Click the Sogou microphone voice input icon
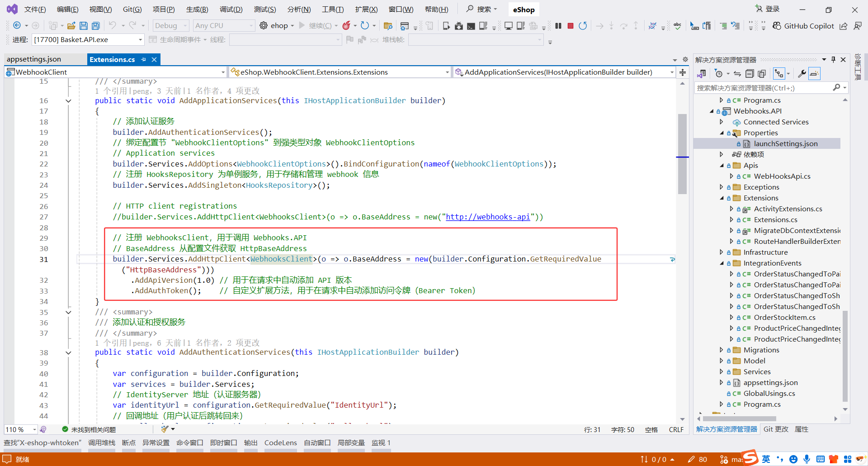Screen dimensions: 868x466 (807, 459)
